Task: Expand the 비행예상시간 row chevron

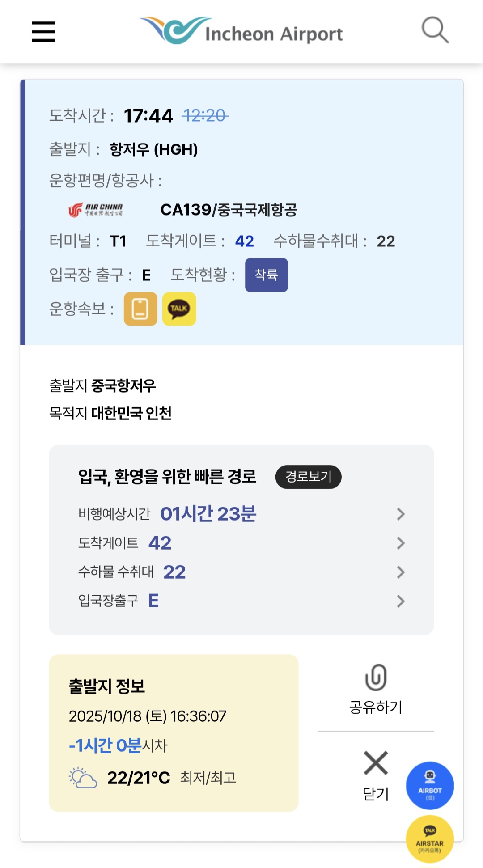Action: (x=401, y=514)
